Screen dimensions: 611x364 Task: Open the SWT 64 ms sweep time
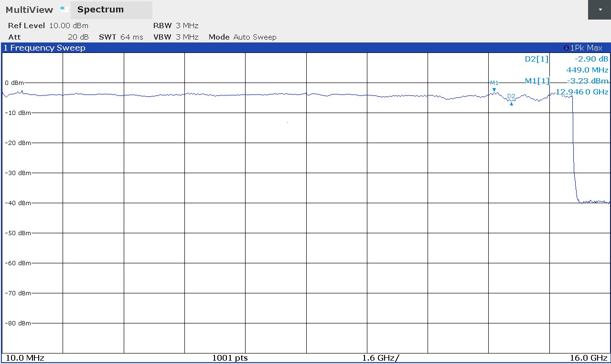(121, 37)
